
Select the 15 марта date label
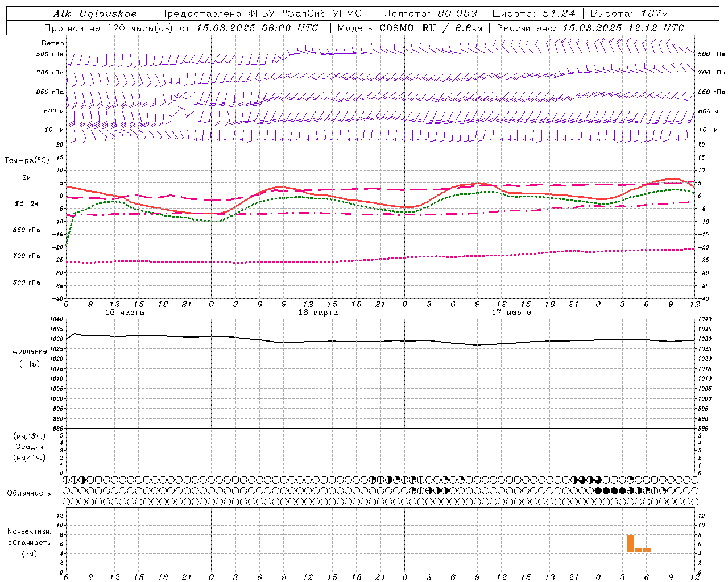point(125,313)
